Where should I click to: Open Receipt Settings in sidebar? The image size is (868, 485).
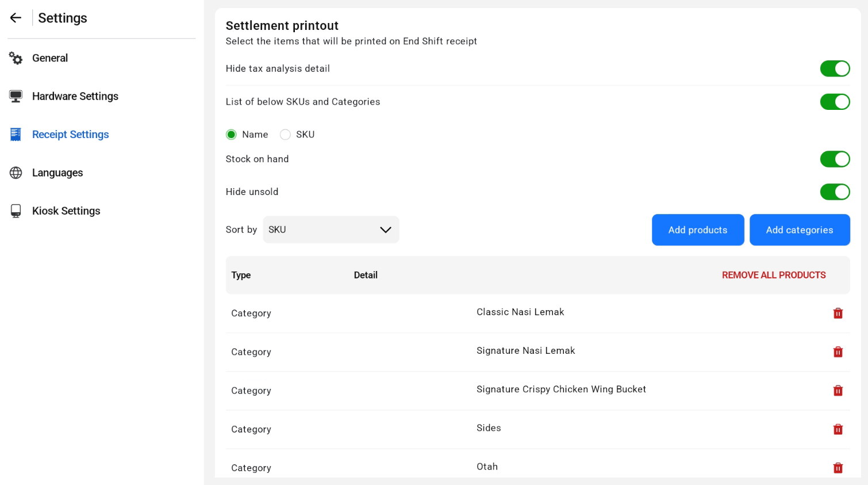tap(71, 135)
